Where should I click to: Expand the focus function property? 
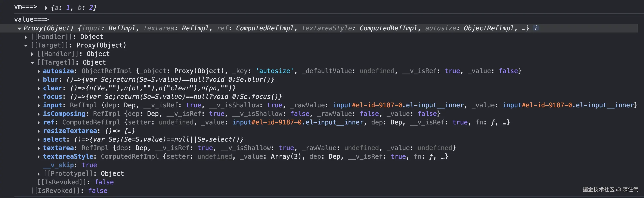tap(39, 97)
